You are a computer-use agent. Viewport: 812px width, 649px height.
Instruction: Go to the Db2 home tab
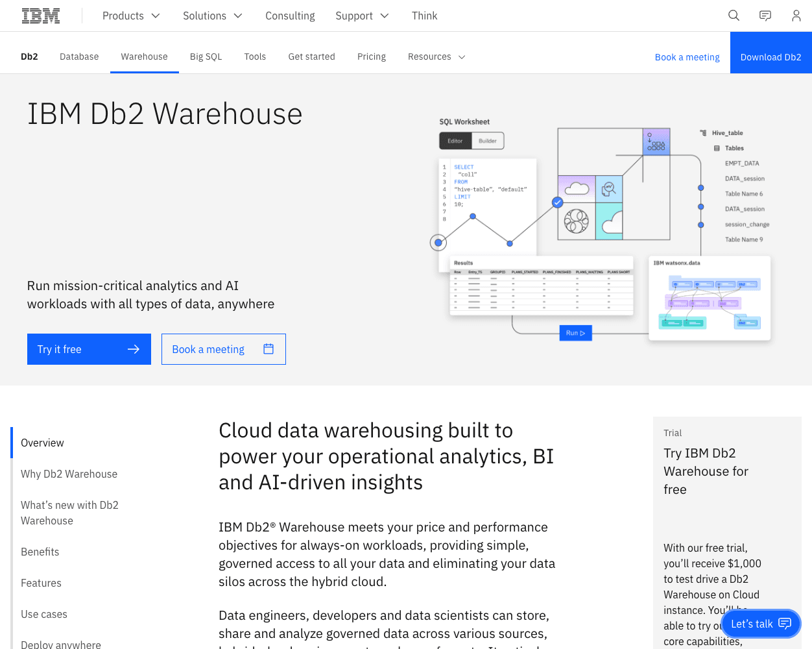point(29,57)
